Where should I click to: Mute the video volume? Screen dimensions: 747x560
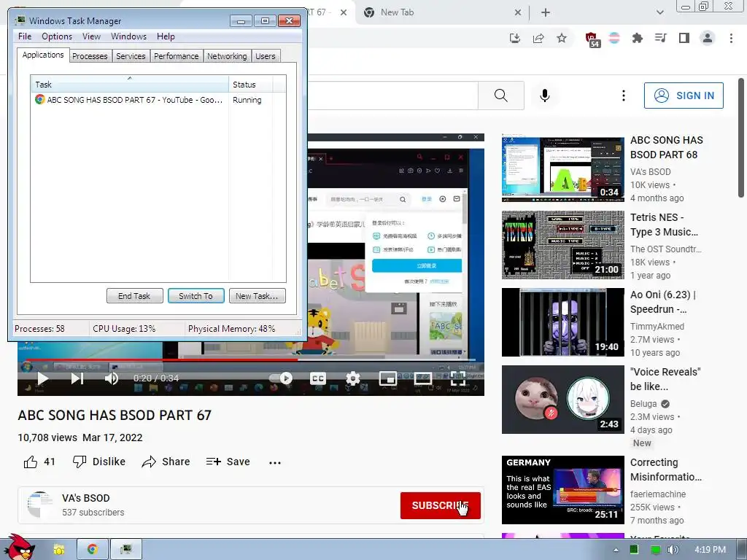(x=112, y=378)
